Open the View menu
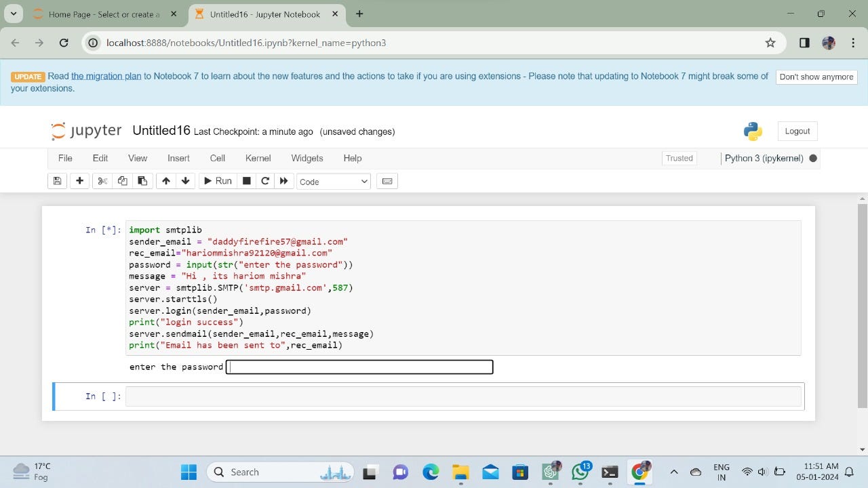The width and height of the screenshot is (868, 488). pos(138,158)
